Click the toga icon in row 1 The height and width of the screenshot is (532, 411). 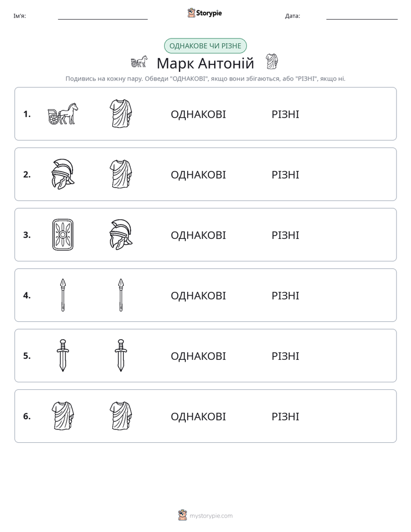coord(121,113)
